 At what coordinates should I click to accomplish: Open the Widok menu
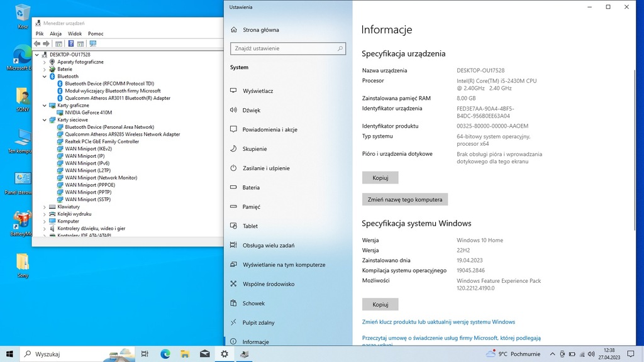point(75,34)
